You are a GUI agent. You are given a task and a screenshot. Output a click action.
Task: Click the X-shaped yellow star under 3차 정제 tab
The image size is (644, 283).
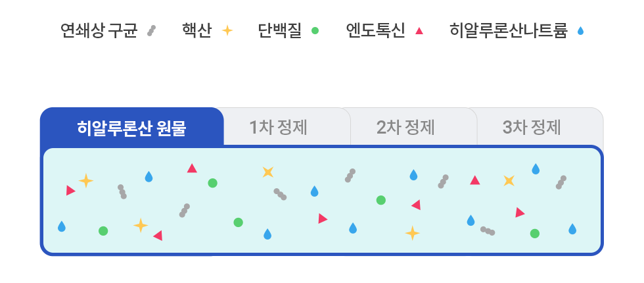pos(509,180)
